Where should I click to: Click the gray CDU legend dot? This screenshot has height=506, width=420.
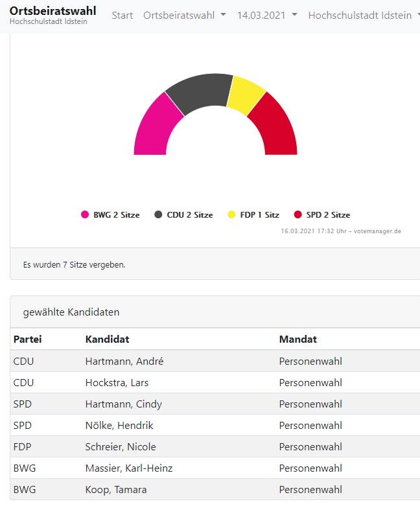(158, 214)
